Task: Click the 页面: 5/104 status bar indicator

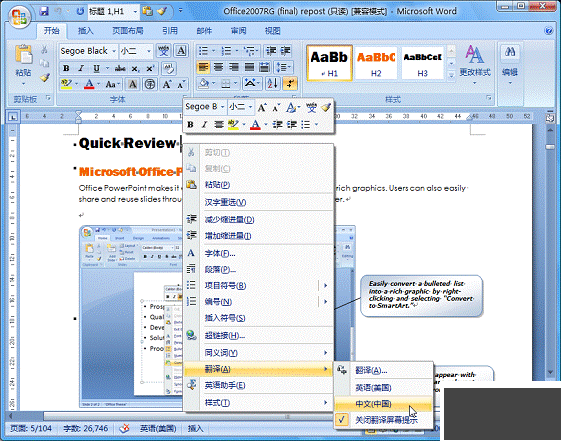Action: pos(30,428)
